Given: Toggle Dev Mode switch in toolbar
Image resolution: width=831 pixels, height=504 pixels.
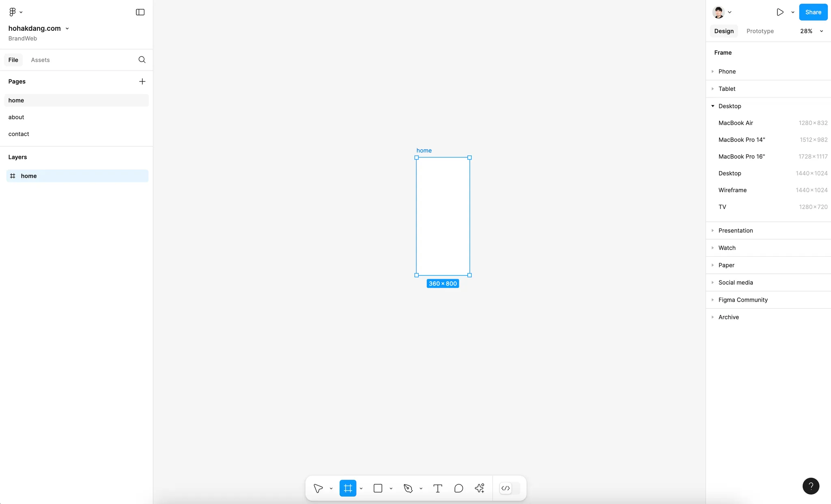Looking at the screenshot, I should 509,488.
